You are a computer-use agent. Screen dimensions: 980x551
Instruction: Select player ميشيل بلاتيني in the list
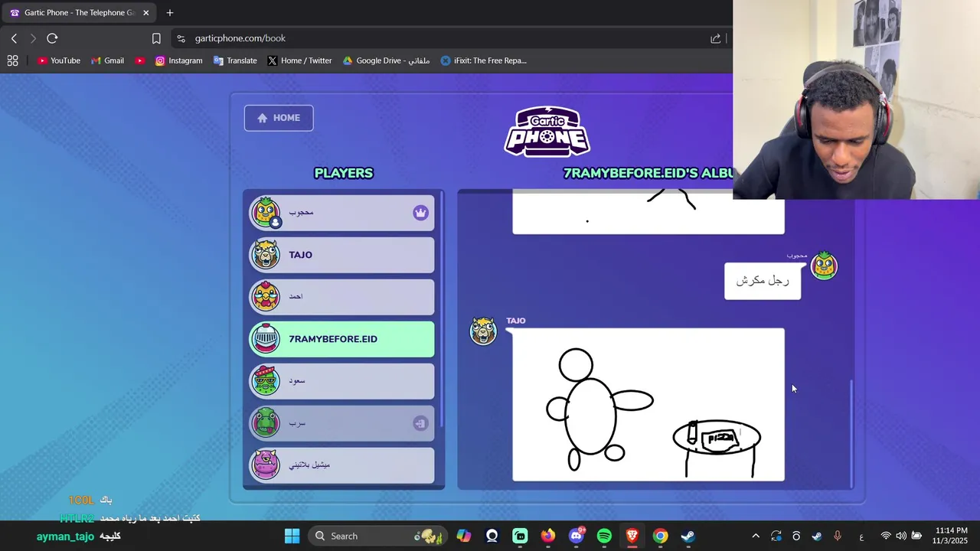click(x=341, y=465)
